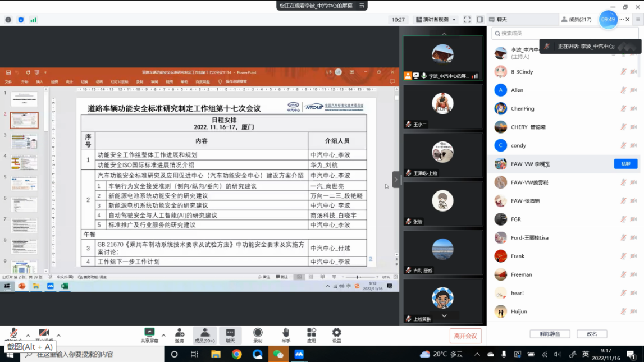Start screen sharing via 共享屏幕 icon
The height and width of the screenshot is (362, 644).
coord(149,332)
